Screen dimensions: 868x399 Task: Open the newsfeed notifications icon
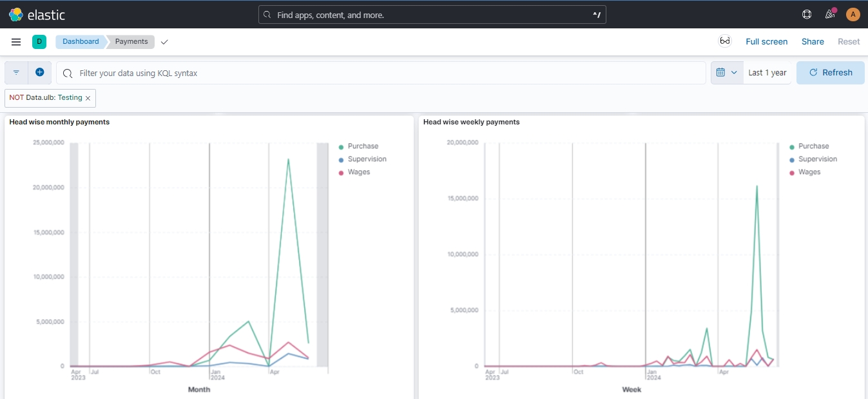coord(830,14)
